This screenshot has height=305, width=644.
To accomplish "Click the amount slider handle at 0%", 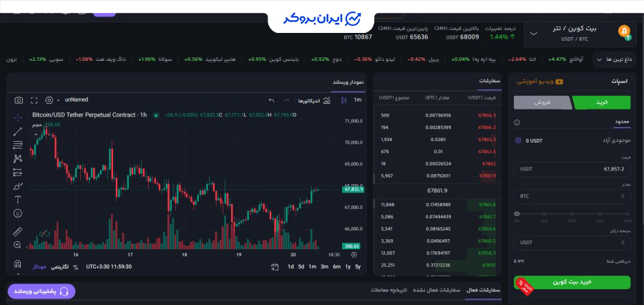I will pos(517,214).
